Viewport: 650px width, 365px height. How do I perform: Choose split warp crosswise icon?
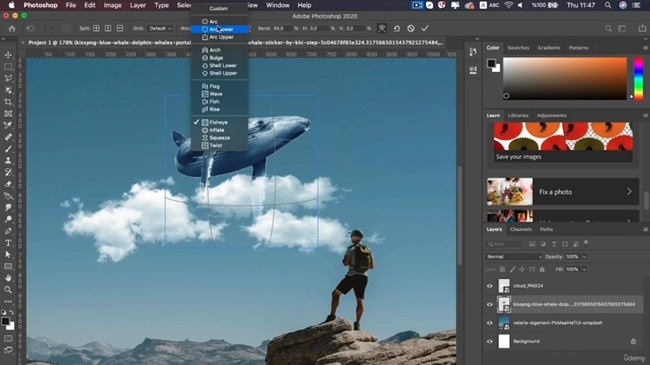point(96,28)
